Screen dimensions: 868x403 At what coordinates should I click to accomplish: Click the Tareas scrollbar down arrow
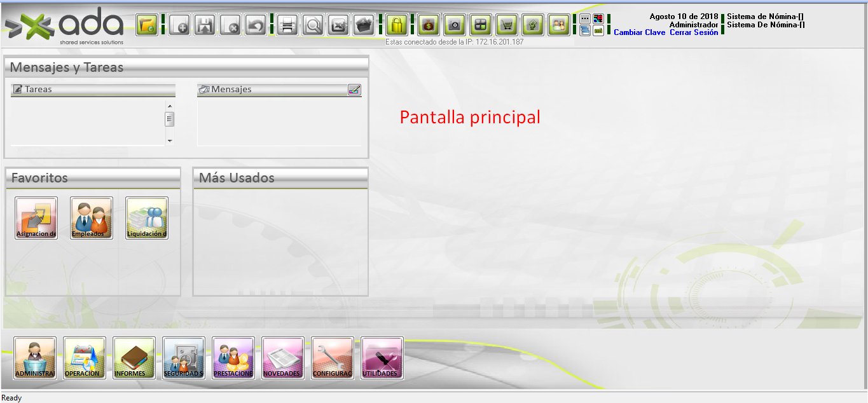click(x=170, y=140)
